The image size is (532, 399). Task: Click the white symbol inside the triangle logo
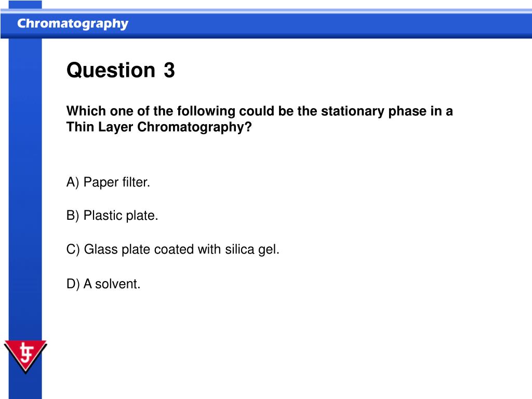coord(26,353)
